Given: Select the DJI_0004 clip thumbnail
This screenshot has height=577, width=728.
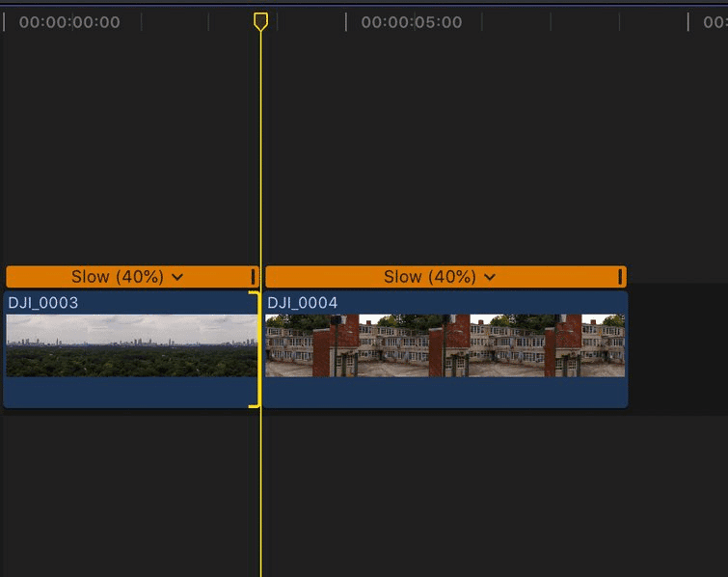Looking at the screenshot, I should (x=445, y=345).
